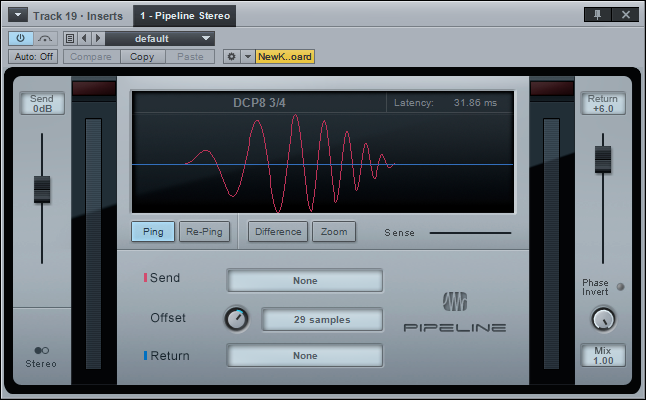
Task: Toggle the Difference display button
Action: coord(278,232)
